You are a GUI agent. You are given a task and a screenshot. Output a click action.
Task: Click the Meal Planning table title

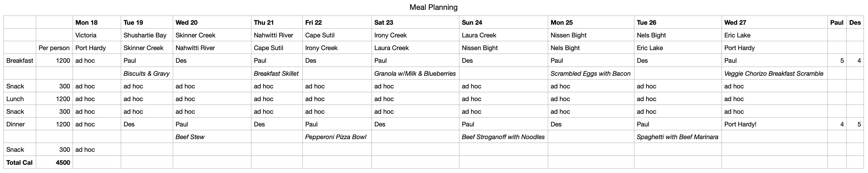click(x=433, y=7)
